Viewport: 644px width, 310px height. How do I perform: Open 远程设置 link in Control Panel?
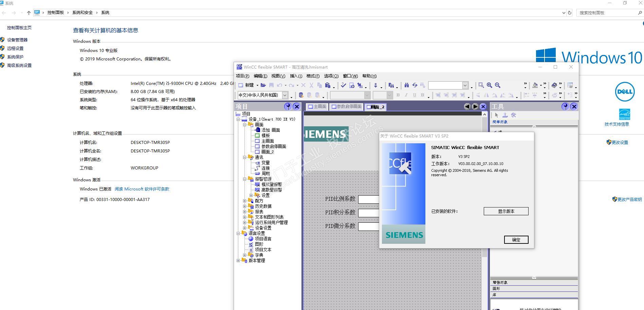point(15,49)
